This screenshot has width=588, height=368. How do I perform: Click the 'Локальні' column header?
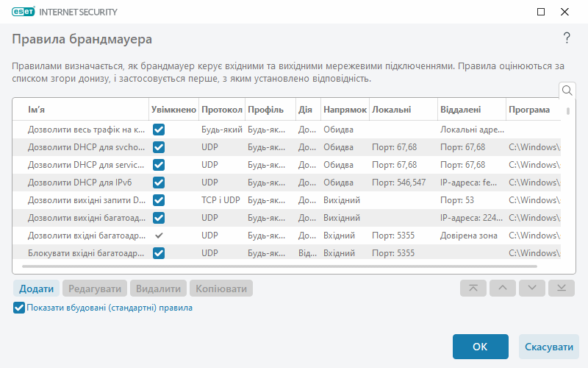click(403, 110)
